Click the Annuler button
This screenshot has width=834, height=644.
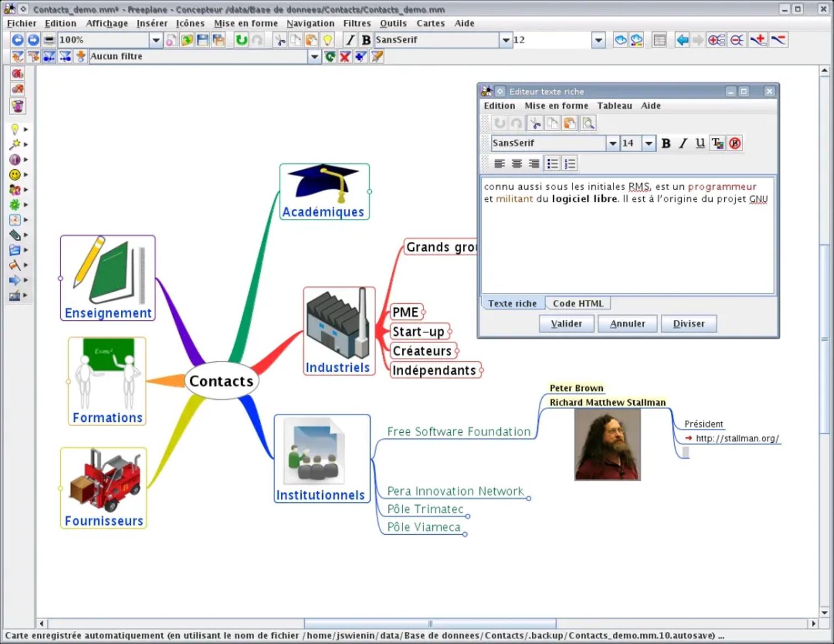(x=628, y=324)
